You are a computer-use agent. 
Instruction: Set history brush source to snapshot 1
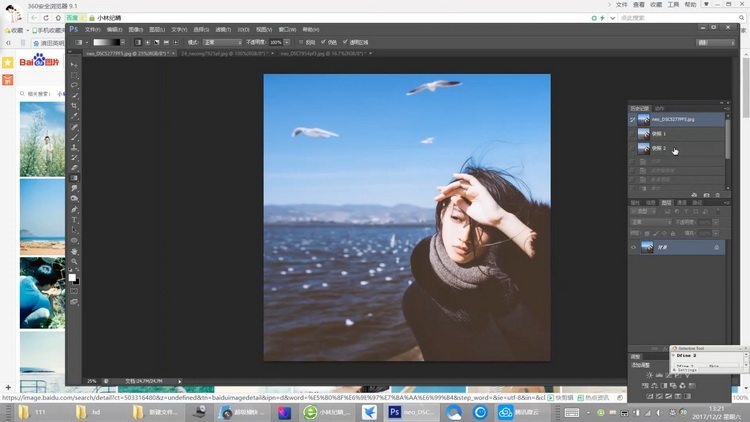point(632,133)
